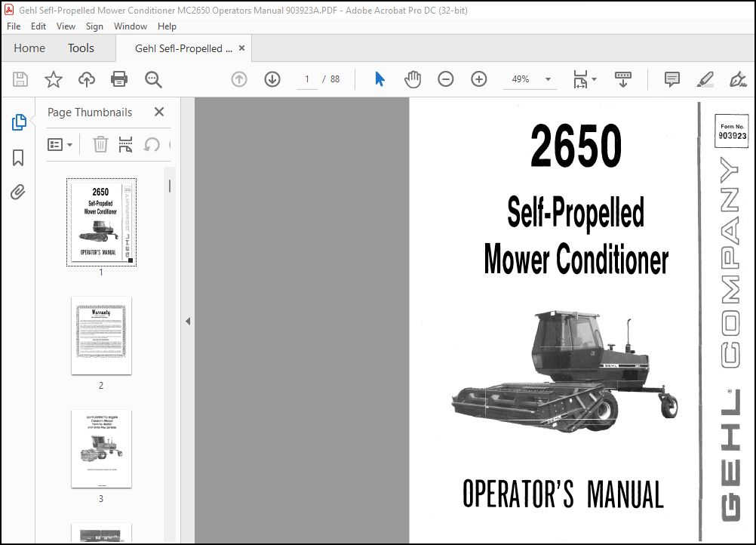Screen dimensions: 756x545
Task: Print the document
Action: 119,79
